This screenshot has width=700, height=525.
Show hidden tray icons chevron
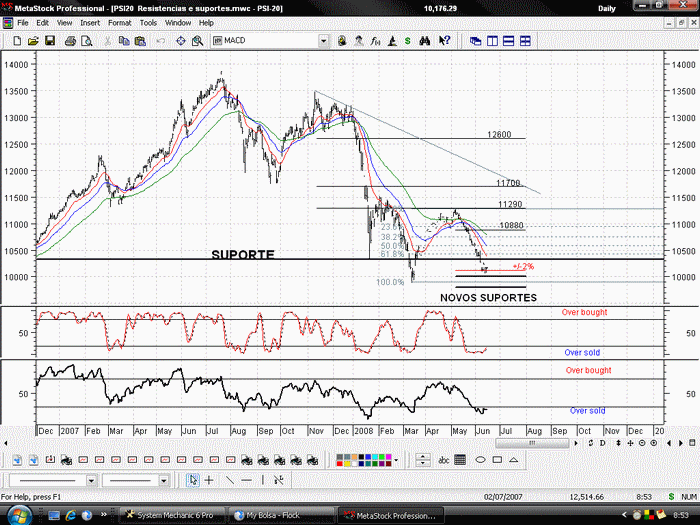pos(624,515)
